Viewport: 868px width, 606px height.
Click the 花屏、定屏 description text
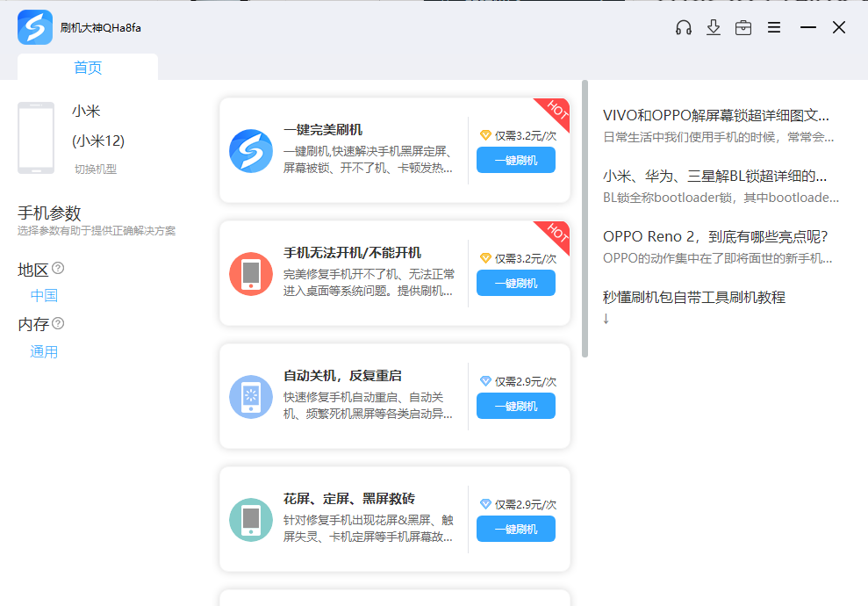368,529
